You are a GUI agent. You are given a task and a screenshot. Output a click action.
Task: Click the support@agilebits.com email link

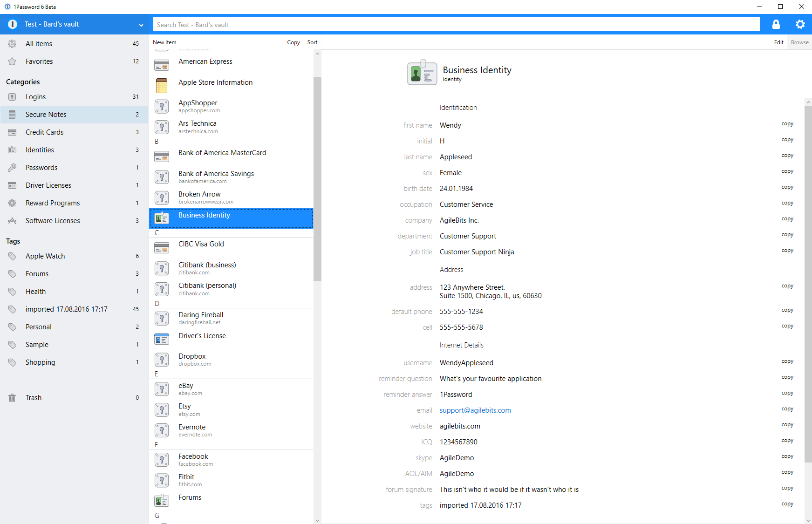click(x=475, y=410)
